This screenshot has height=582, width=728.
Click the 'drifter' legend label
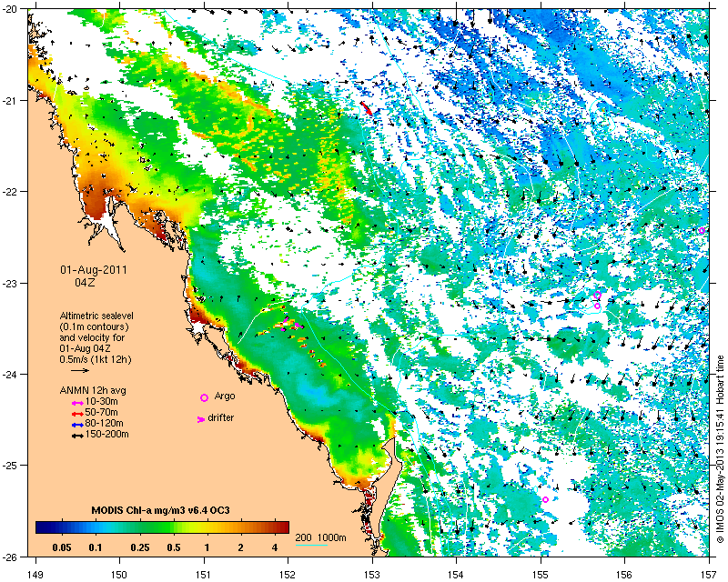coord(220,417)
